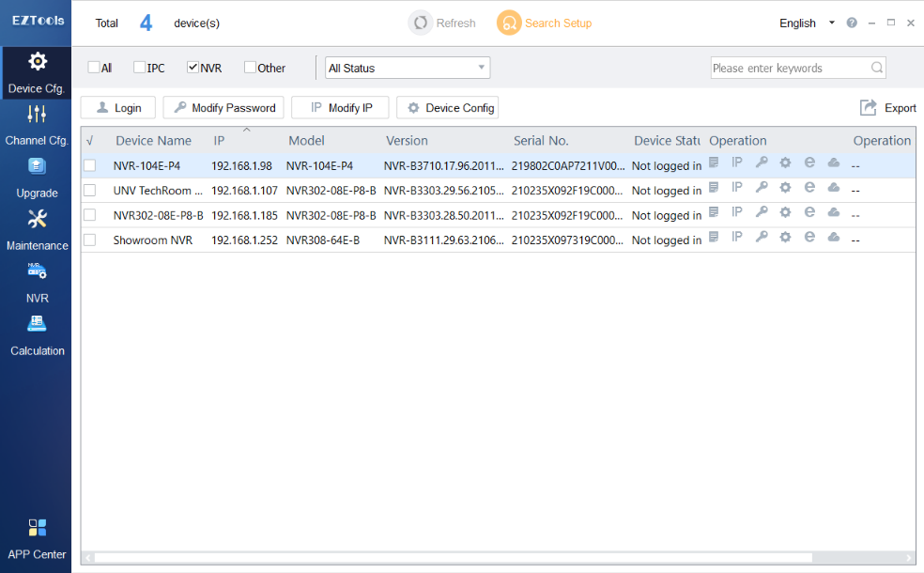Tick the checkbox for Showroom NVR row
Image resolution: width=924 pixels, height=573 pixels.
pos(90,240)
